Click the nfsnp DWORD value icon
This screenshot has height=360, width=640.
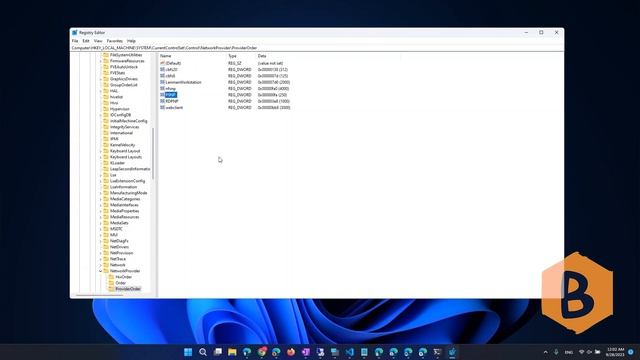[162, 89]
